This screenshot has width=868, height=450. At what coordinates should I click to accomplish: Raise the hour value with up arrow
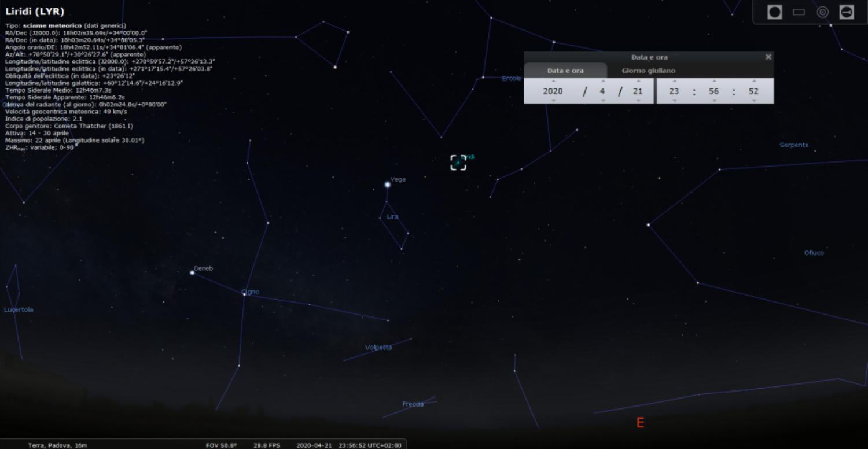[x=674, y=82]
